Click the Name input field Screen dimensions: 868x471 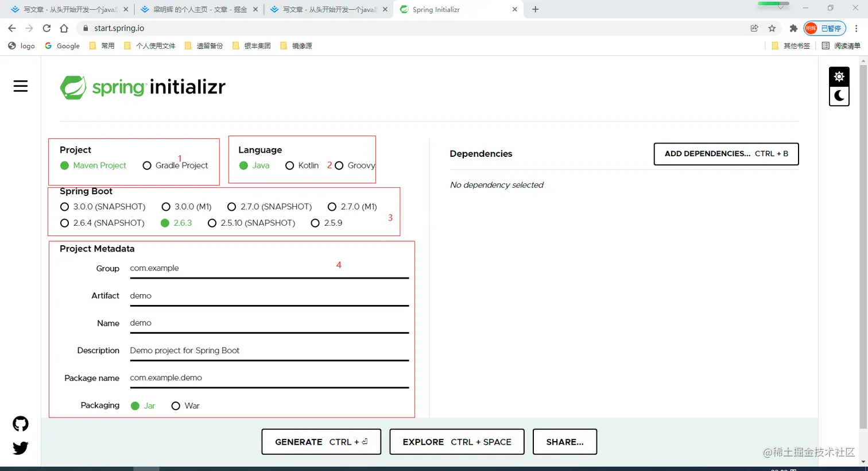(269, 323)
